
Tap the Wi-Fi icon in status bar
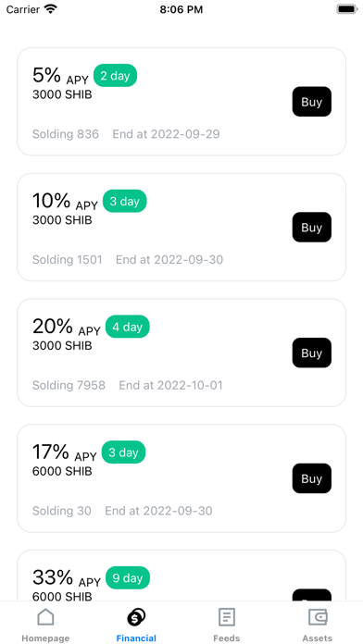click(51, 9)
